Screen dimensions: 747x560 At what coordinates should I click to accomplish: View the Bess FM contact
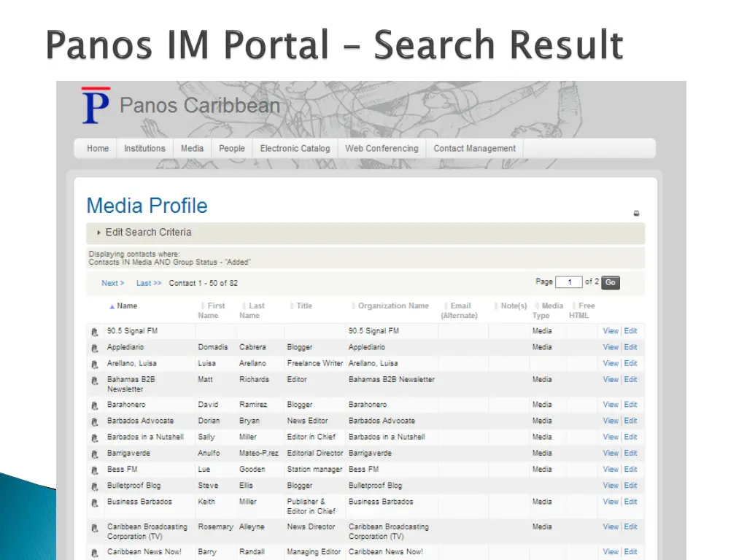point(611,470)
